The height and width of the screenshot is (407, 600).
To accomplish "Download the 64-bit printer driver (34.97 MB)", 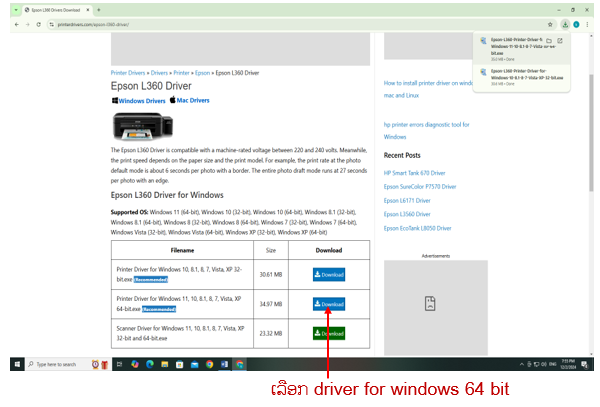I will pos(328,304).
